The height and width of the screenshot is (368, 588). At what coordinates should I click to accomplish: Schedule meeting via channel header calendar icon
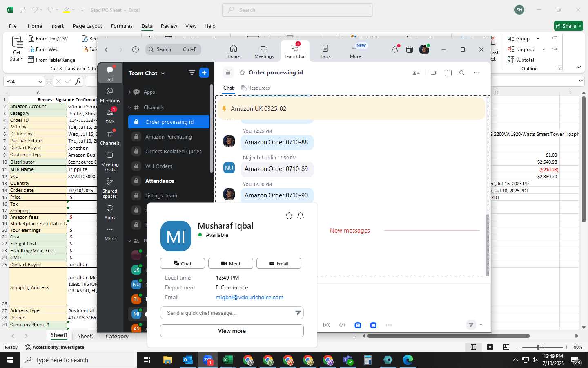[x=448, y=73]
